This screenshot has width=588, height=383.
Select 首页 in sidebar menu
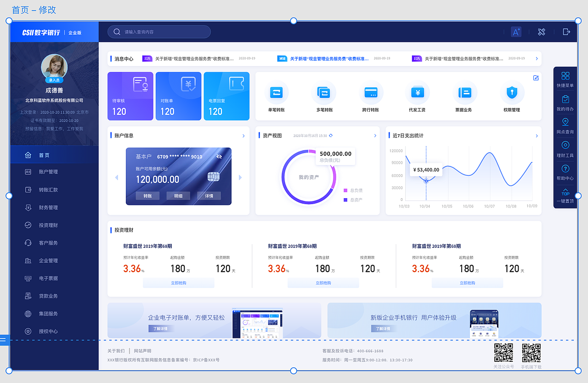pos(54,155)
